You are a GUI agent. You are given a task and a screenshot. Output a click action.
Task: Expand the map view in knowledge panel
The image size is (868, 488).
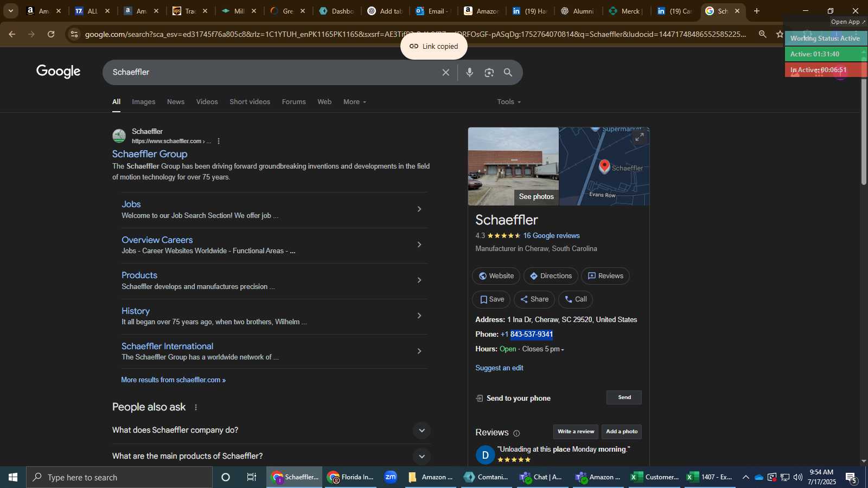click(640, 138)
